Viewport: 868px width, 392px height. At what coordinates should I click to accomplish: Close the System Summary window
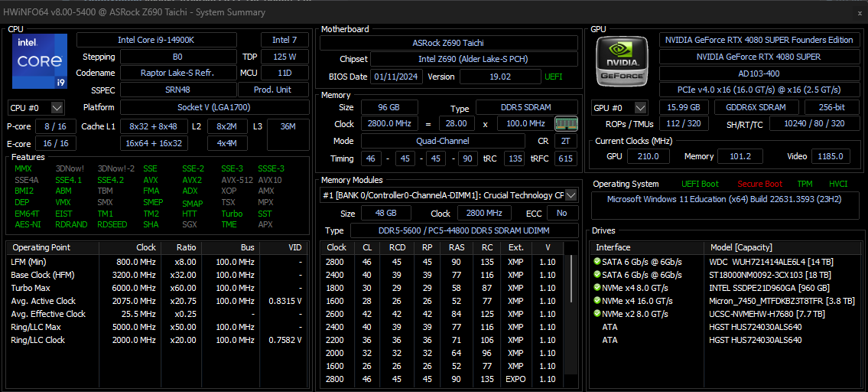860,12
